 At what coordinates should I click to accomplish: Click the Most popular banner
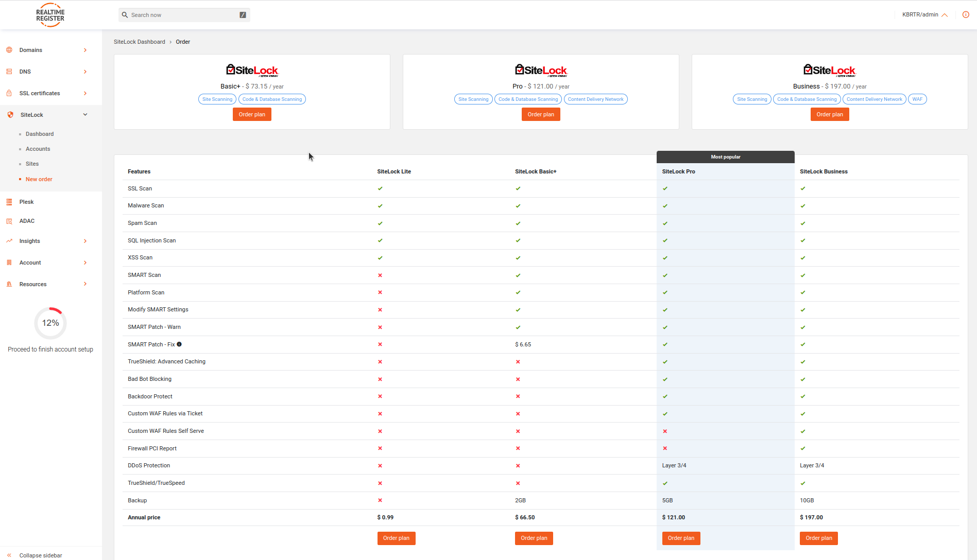726,157
